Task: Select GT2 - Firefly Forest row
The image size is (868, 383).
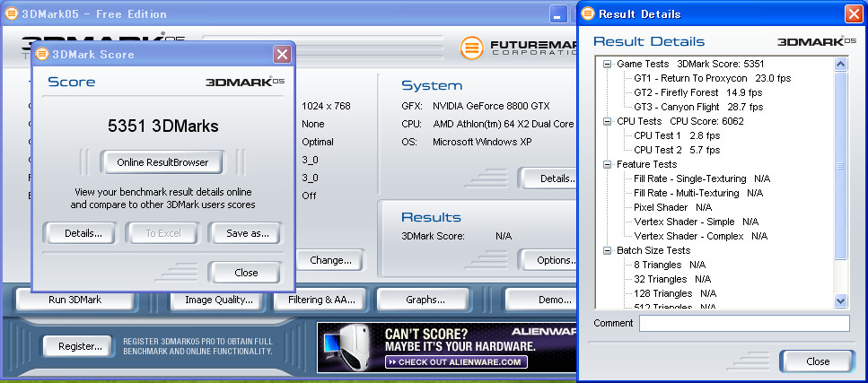Action: tap(697, 93)
